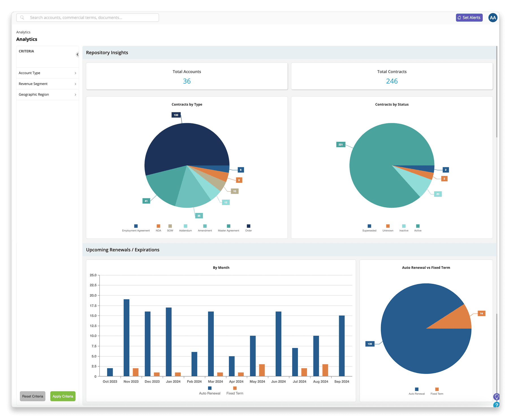Expand the Account Type criteria
509x420 pixels.
click(x=48, y=73)
